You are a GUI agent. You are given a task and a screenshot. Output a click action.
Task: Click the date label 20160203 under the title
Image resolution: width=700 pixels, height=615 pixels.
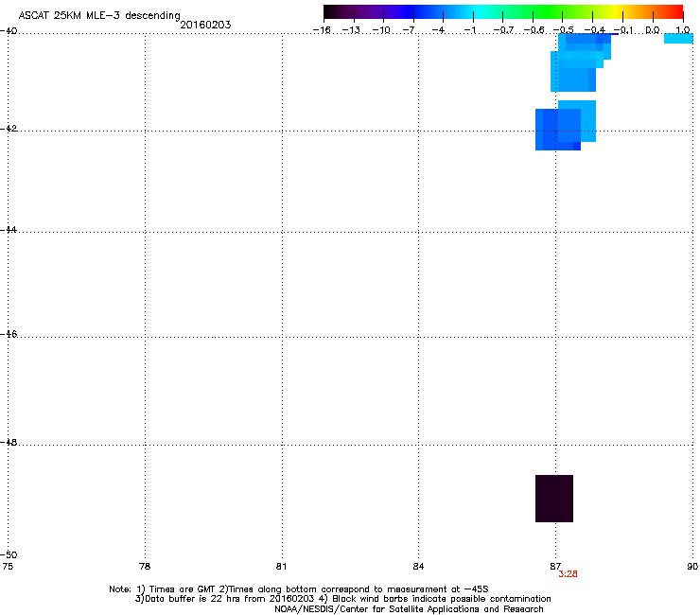[205, 25]
